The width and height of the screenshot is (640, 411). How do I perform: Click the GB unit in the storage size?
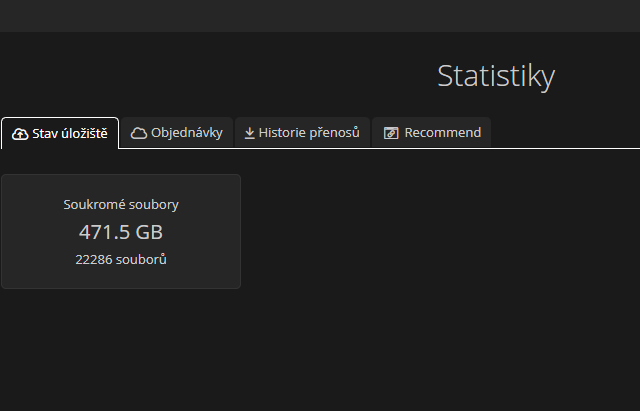(146, 232)
